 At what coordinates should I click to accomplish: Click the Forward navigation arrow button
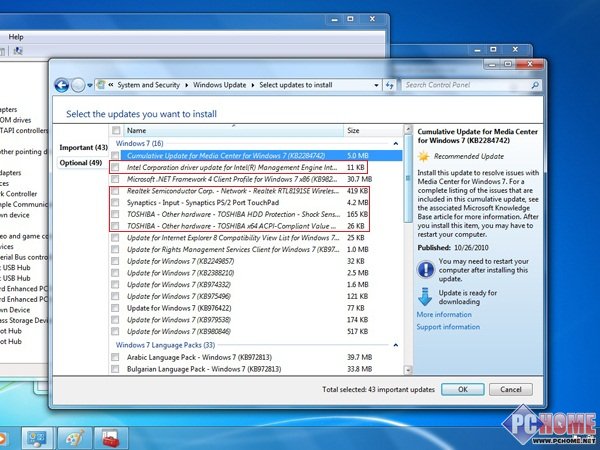[x=78, y=85]
